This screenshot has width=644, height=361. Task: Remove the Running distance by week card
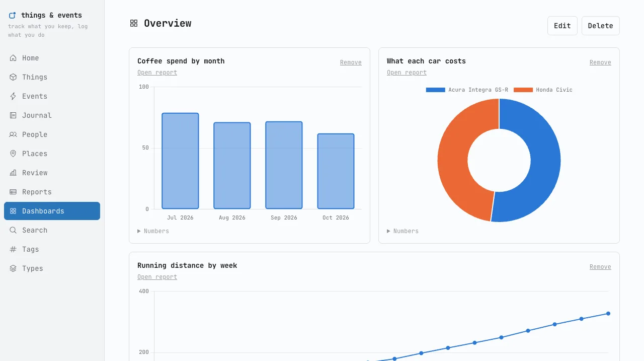(x=600, y=267)
